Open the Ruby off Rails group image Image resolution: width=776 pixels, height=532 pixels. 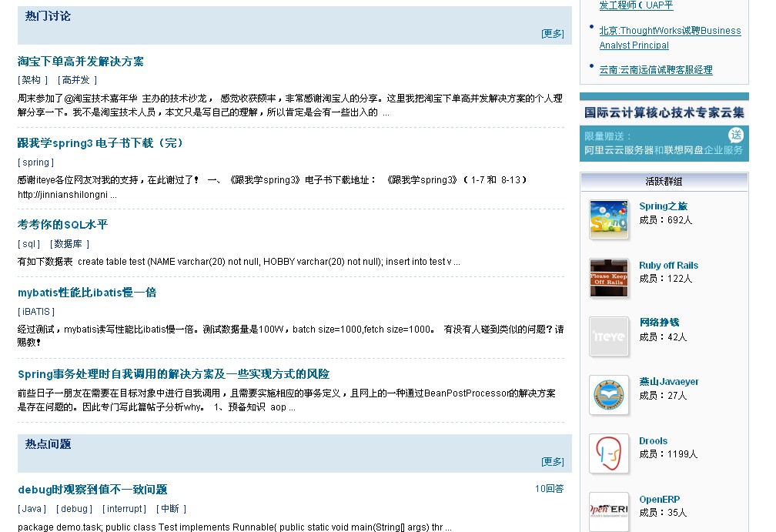click(609, 278)
